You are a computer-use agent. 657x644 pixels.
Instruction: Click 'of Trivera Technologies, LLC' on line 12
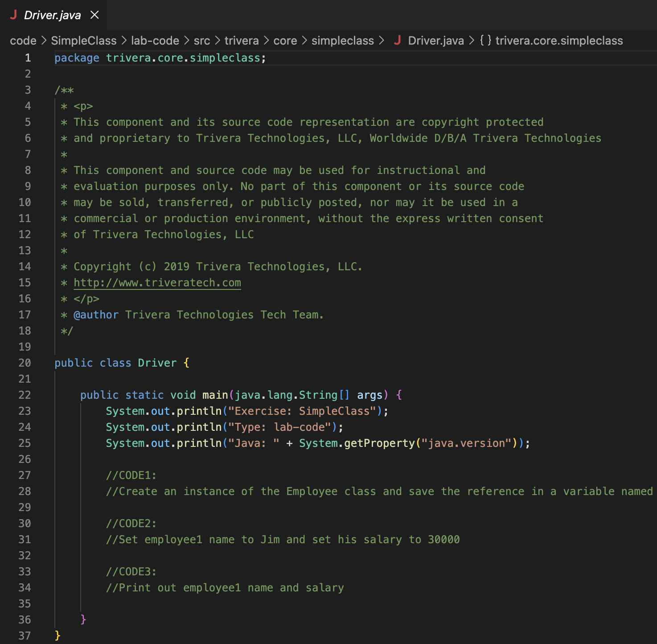pyautogui.click(x=164, y=235)
